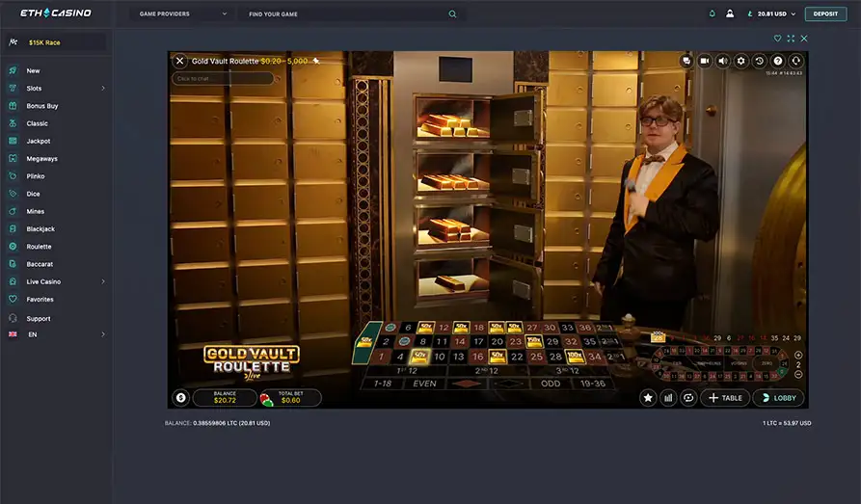Open the Slots category
Screen dimensions: 861x504
(x=34, y=89)
